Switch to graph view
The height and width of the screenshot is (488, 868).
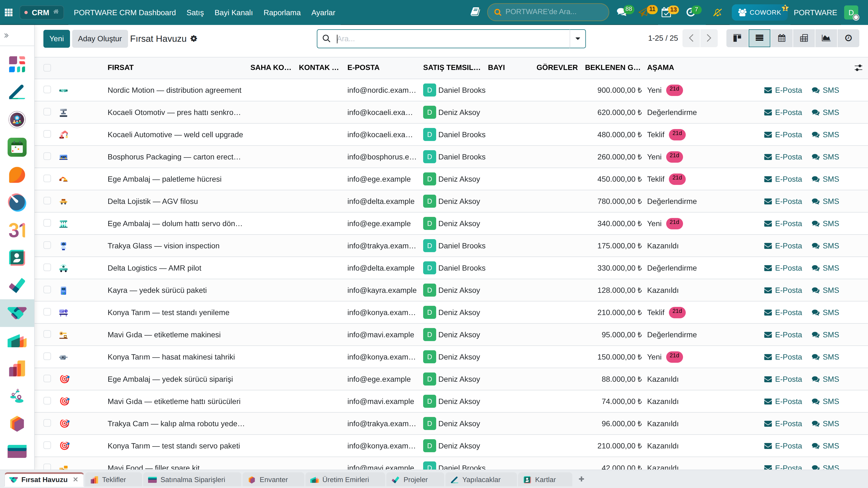(826, 38)
